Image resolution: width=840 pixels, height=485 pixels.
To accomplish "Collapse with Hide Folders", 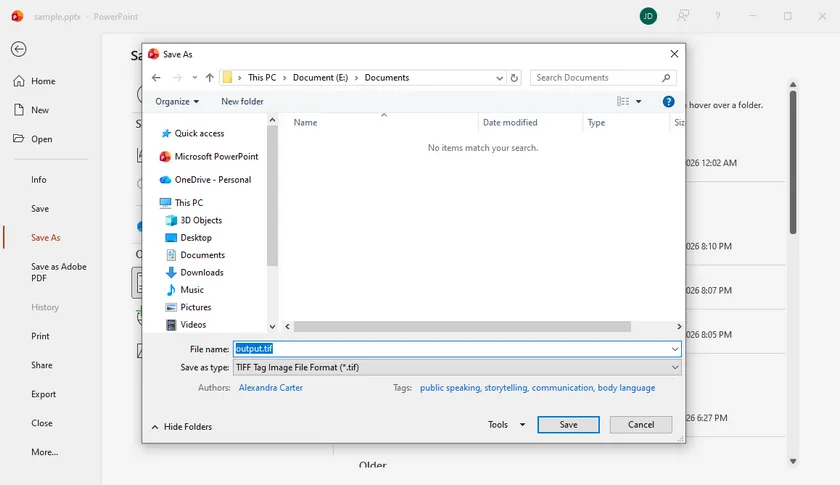I will pyautogui.click(x=182, y=427).
